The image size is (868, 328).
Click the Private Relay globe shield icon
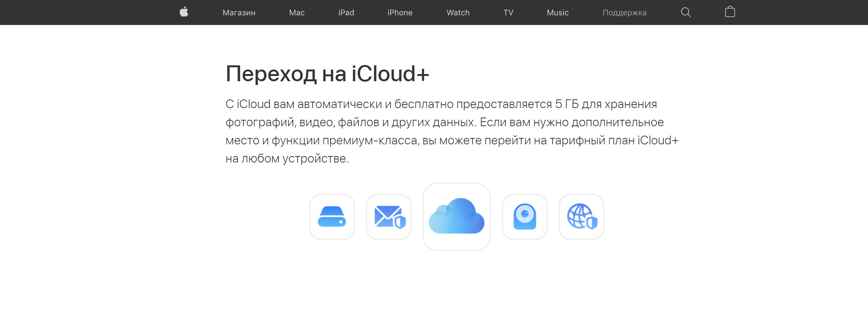tap(582, 217)
